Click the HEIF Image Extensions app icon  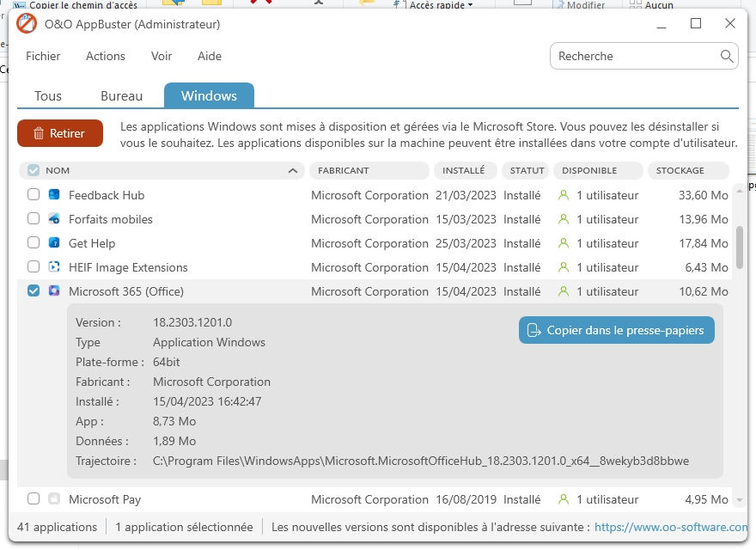[54, 266]
